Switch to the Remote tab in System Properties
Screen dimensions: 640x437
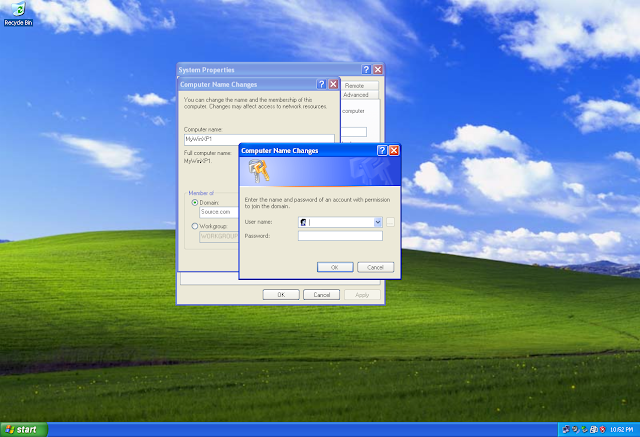coord(360,86)
